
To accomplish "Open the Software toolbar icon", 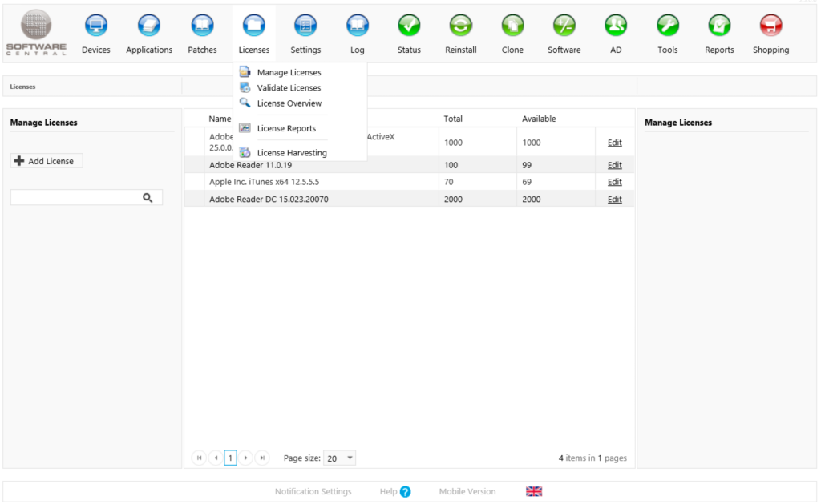I will pyautogui.click(x=564, y=25).
